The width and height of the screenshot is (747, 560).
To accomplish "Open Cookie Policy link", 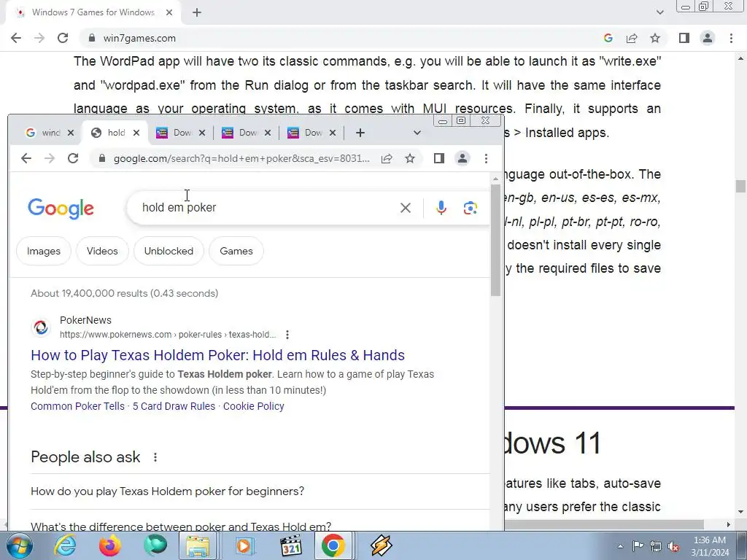I will (253, 406).
